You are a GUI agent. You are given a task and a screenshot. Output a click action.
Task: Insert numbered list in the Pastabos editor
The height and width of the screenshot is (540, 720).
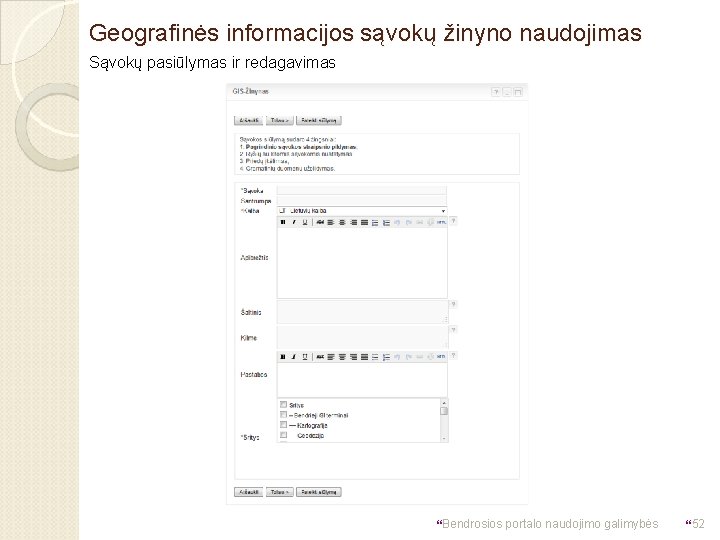point(386,357)
